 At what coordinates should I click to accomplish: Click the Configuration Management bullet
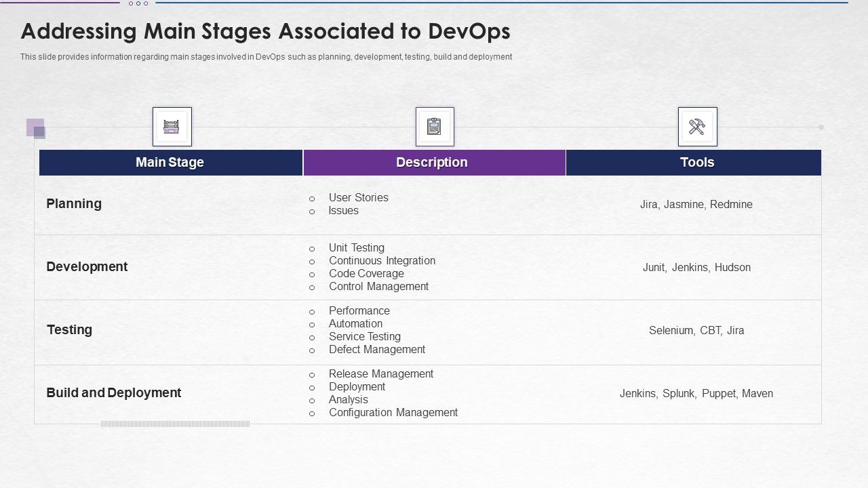coord(393,413)
